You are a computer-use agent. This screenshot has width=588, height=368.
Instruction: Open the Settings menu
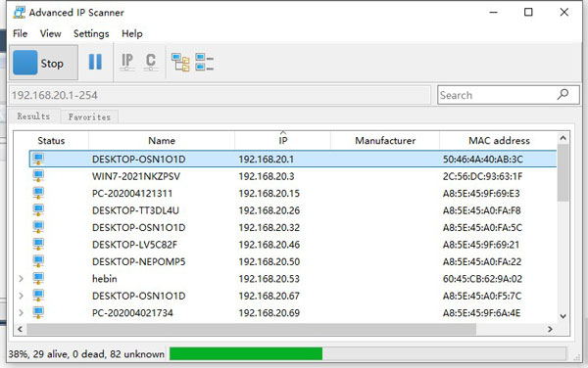tap(91, 33)
